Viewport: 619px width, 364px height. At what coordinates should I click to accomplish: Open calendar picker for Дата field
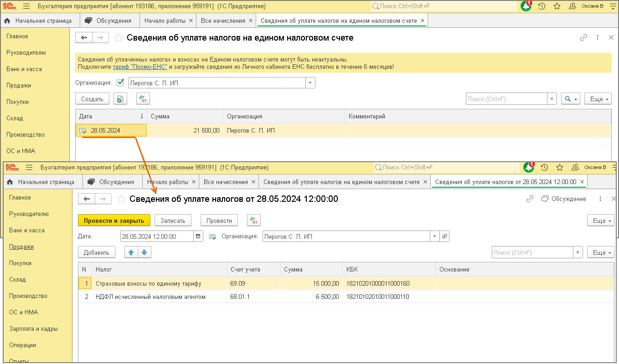198,236
